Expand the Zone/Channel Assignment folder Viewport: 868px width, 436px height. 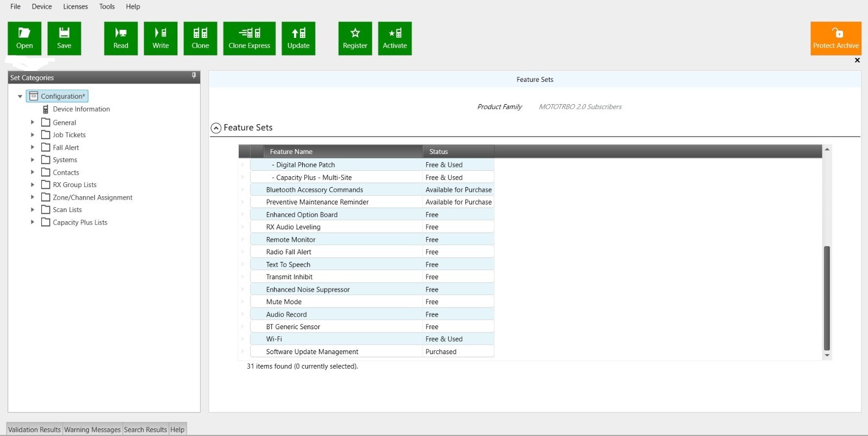[x=33, y=197]
